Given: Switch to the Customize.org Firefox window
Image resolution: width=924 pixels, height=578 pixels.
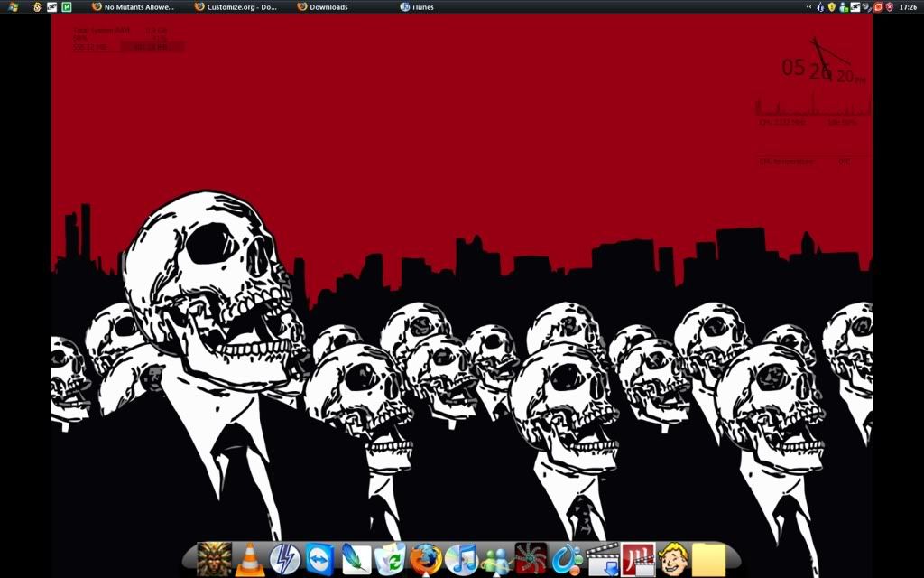Looking at the screenshot, I should click(236, 7).
